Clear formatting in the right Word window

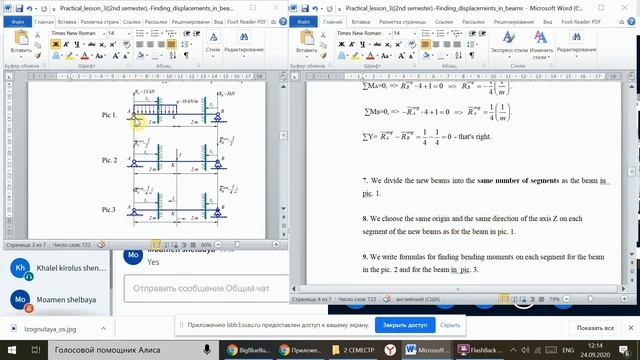[412, 44]
